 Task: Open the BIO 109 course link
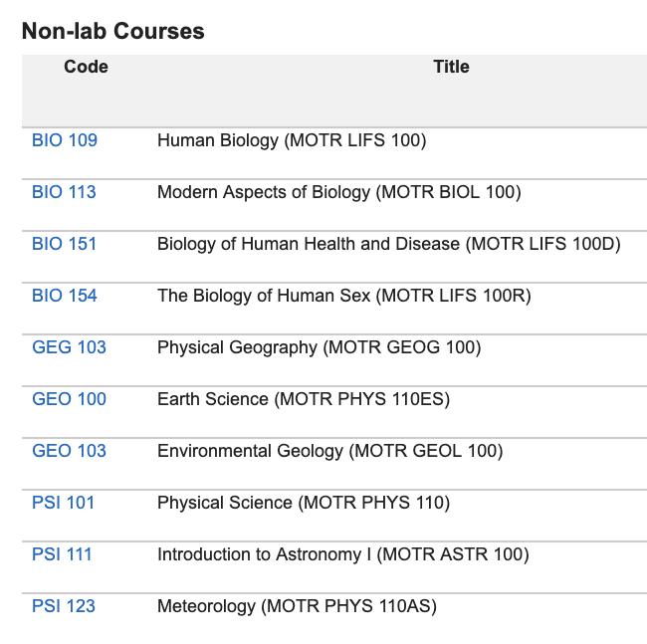(x=65, y=140)
